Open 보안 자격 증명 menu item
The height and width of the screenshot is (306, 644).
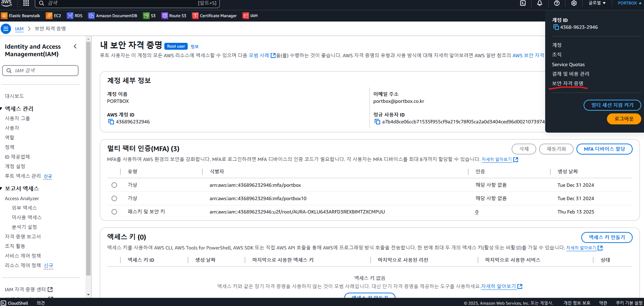point(567,83)
